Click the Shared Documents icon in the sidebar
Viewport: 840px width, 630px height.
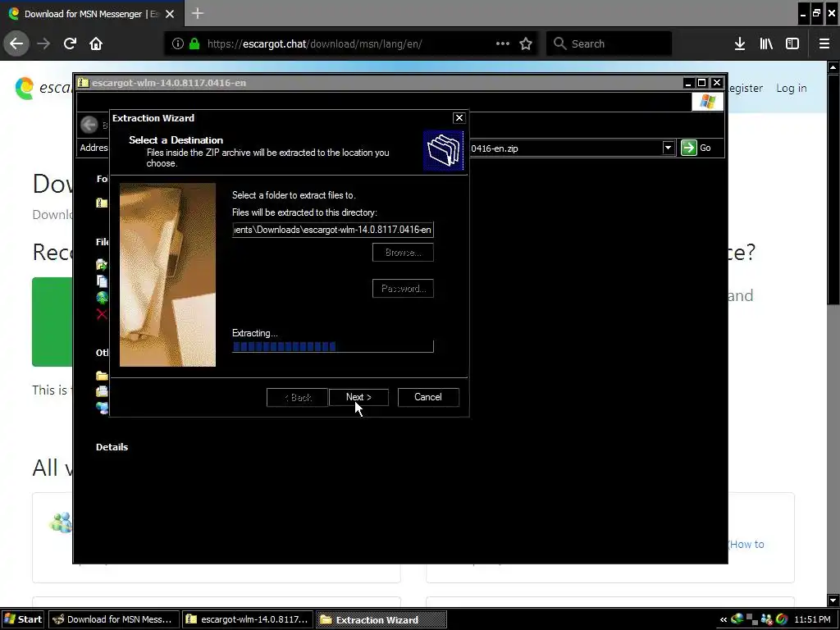(x=102, y=391)
